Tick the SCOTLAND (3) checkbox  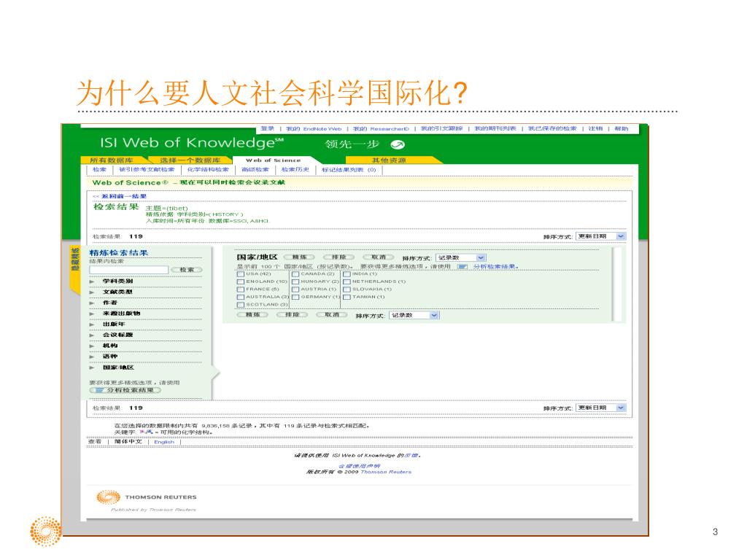pyautogui.click(x=241, y=305)
